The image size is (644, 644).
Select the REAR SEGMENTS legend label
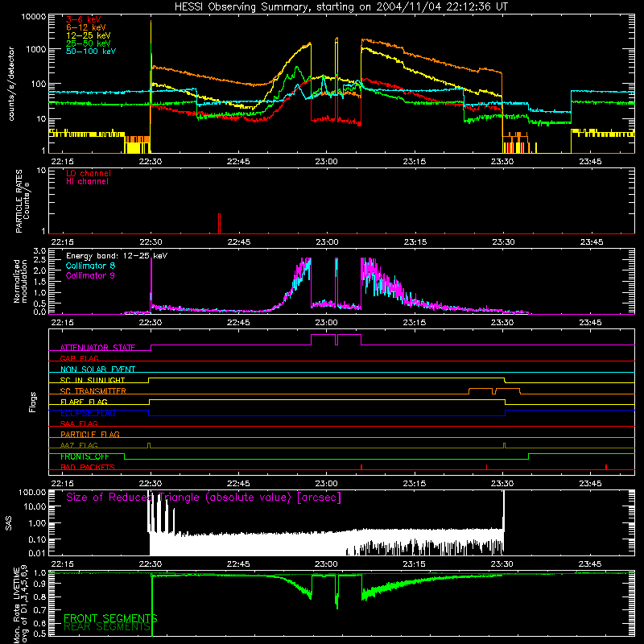tap(107, 627)
